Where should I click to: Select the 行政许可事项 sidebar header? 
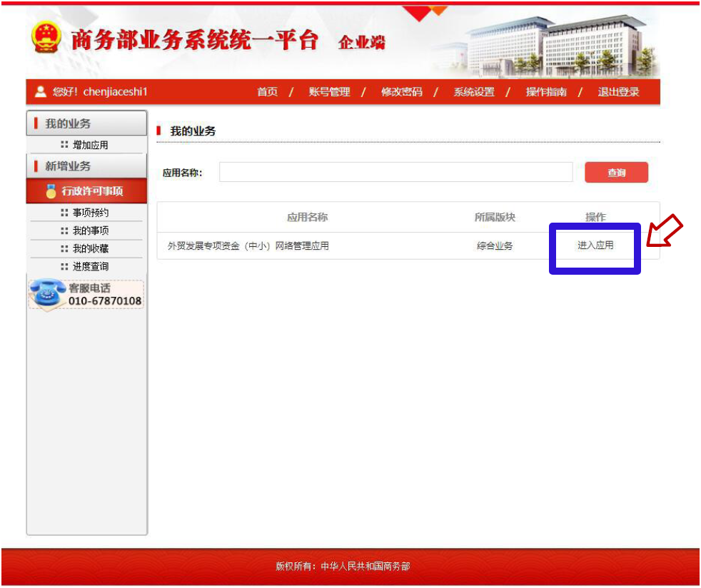(86, 191)
